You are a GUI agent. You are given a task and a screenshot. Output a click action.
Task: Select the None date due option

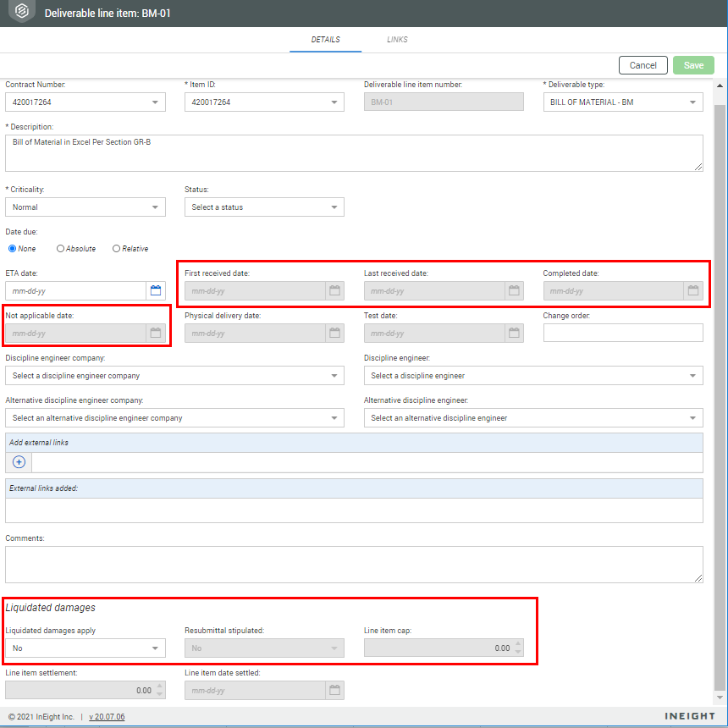pyautogui.click(x=13, y=249)
